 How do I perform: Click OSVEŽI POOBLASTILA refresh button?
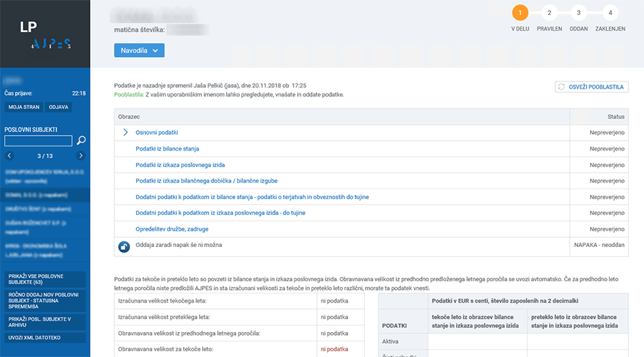click(x=591, y=87)
